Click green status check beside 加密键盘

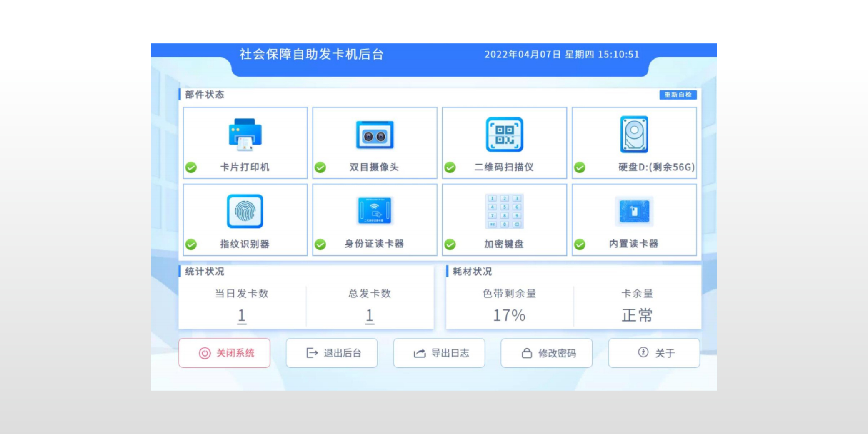(x=450, y=244)
